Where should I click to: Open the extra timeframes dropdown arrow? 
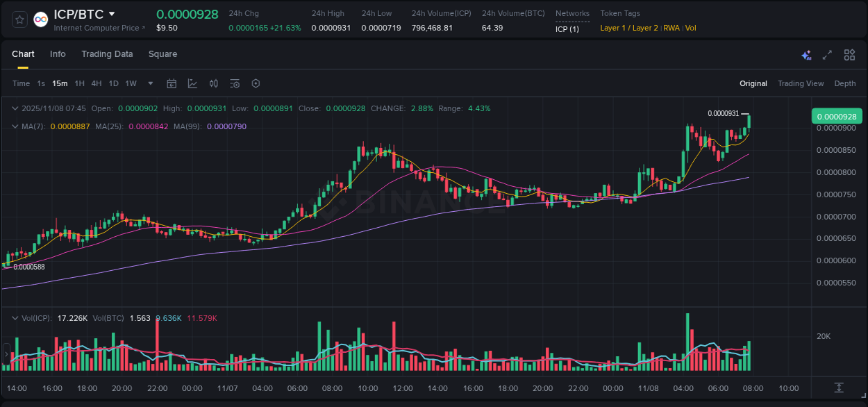coord(149,83)
